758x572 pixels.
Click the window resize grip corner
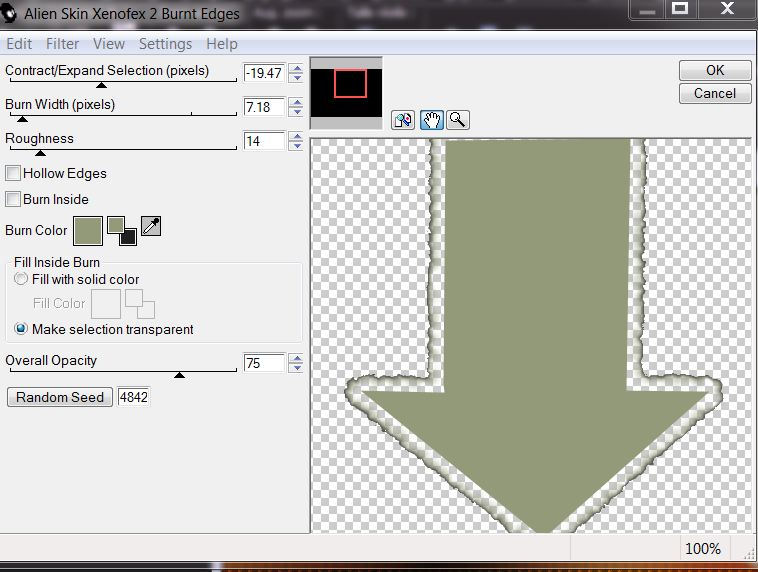[749, 553]
